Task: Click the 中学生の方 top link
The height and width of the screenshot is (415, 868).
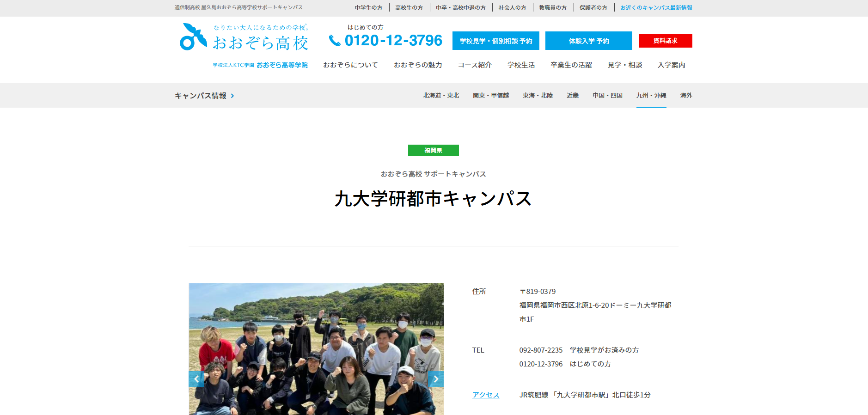Action: 368,7
